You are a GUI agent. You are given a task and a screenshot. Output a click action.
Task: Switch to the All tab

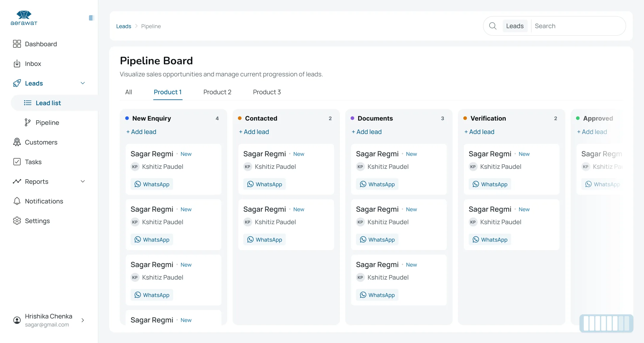tap(129, 92)
